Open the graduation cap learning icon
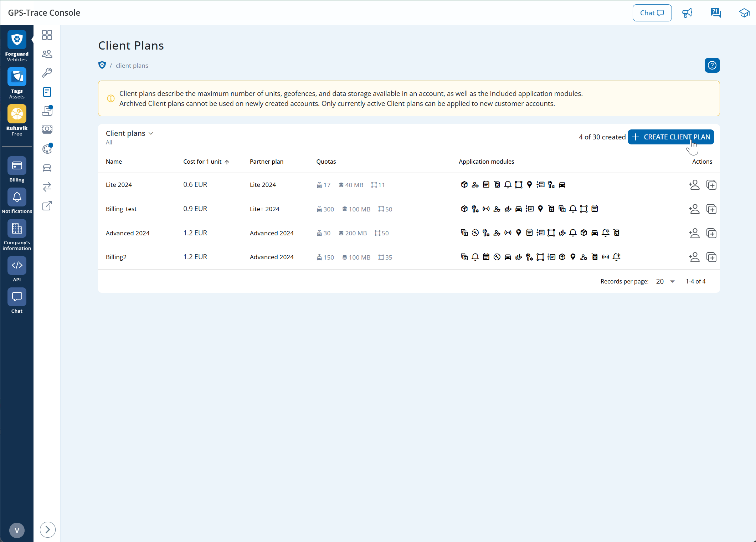Image resolution: width=756 pixels, height=542 pixels. click(x=744, y=13)
